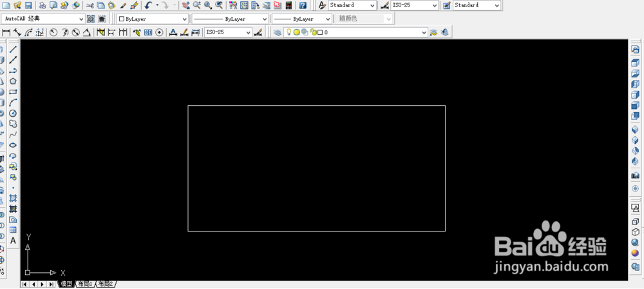Create a new drawing file

point(6,5)
